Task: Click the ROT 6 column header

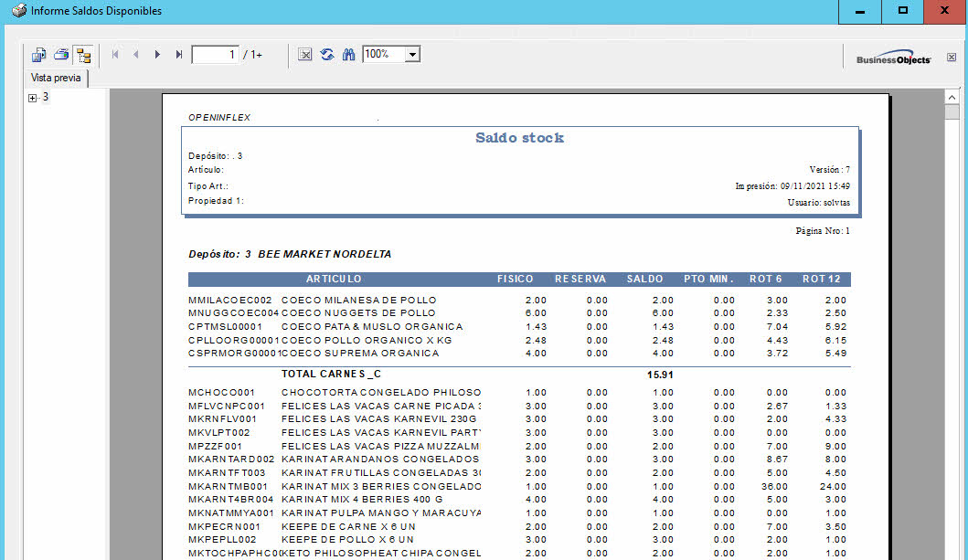Action: tap(765, 280)
